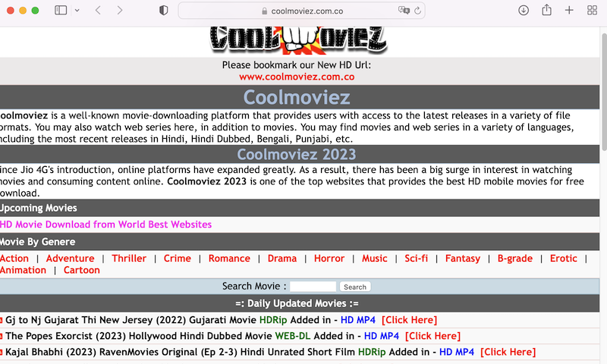
Task: Reload the page with the refresh icon
Action: click(x=417, y=11)
